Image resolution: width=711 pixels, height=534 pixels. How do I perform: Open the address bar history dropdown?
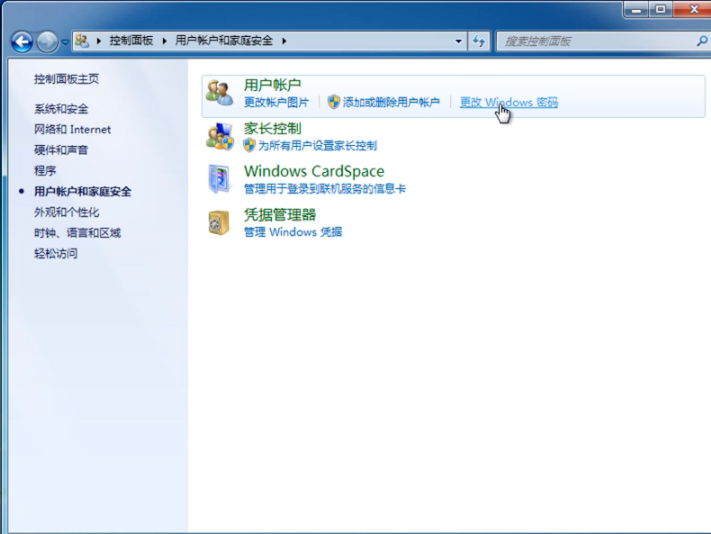coord(458,41)
